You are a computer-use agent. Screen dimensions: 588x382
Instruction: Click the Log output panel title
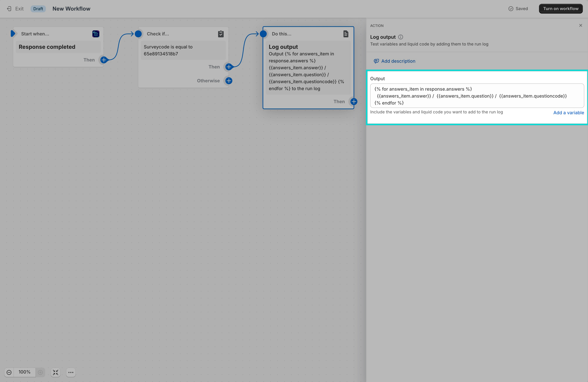[x=383, y=37]
